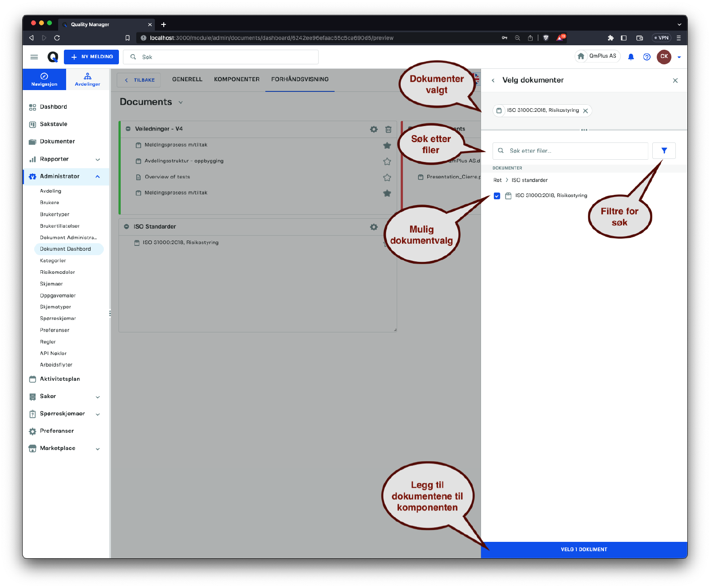Go back with Velg dokumenter arrow

(x=493, y=80)
